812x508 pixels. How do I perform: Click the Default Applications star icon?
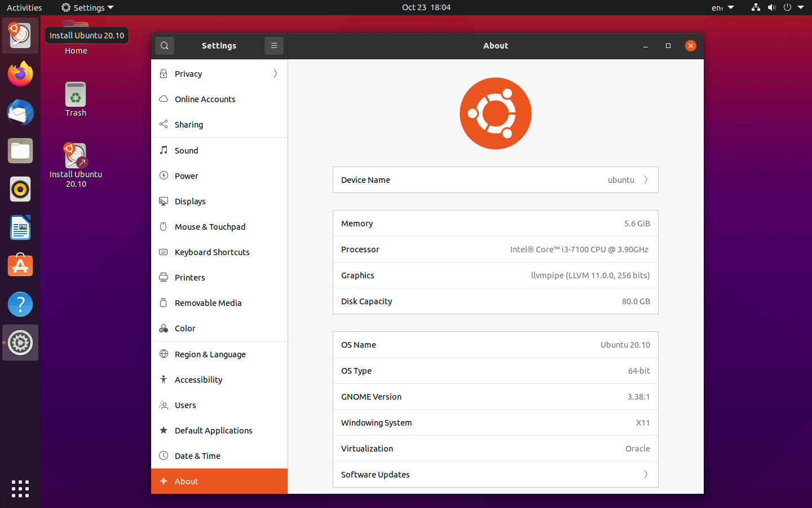click(x=164, y=430)
